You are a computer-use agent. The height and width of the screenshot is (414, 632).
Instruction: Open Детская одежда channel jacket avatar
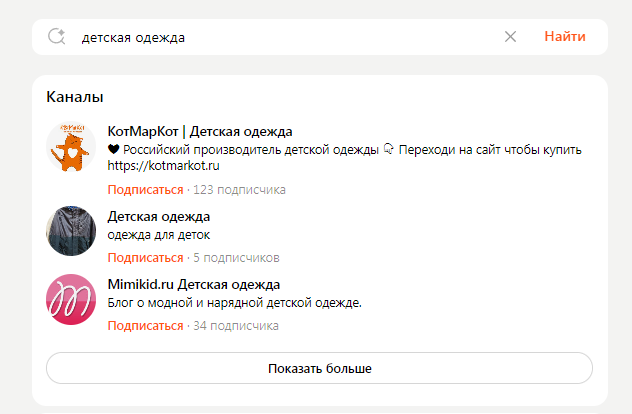tap(71, 231)
